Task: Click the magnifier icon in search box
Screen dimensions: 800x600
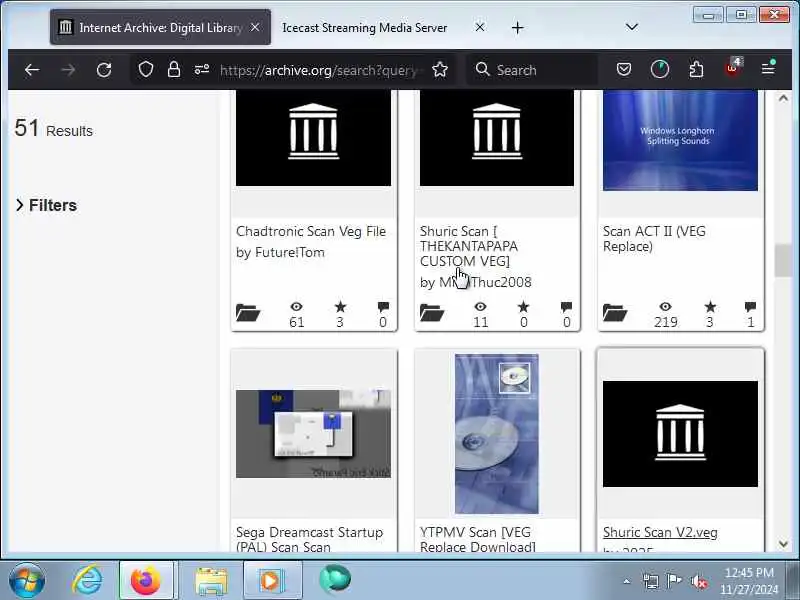Action: pos(482,69)
